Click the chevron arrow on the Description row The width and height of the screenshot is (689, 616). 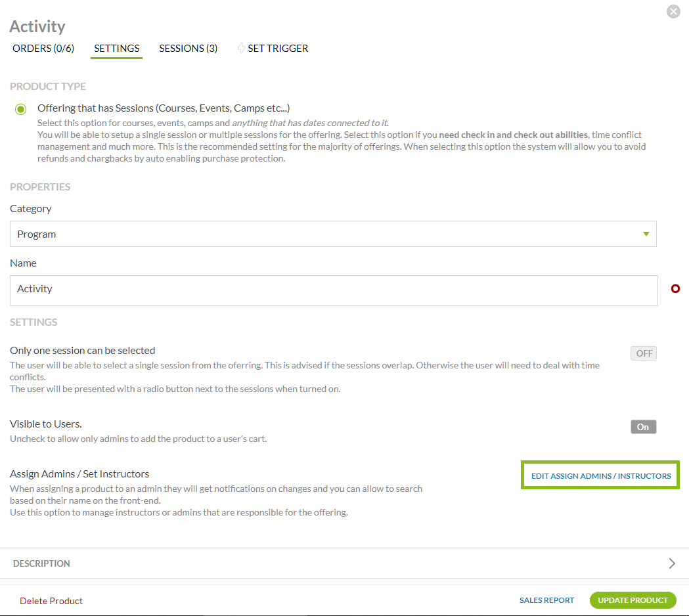(671, 563)
